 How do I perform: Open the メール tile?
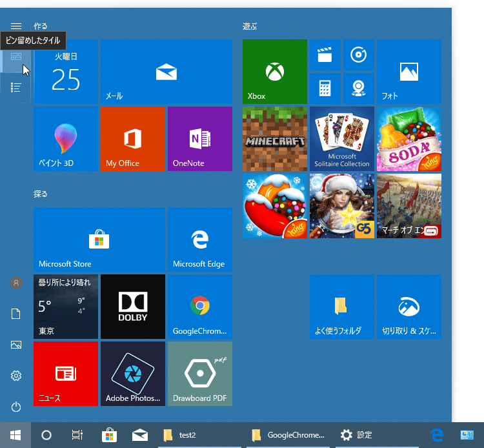point(166,72)
